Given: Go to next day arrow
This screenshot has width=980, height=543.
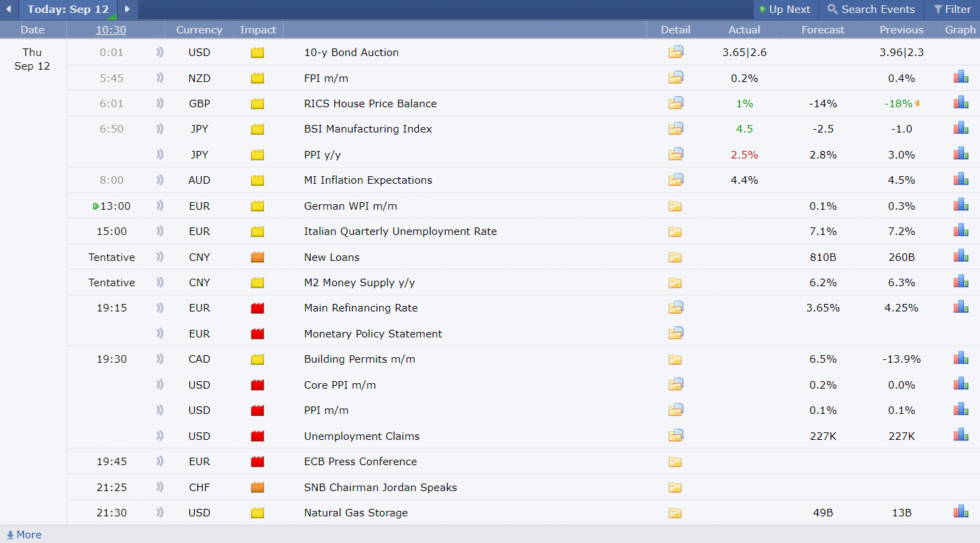Looking at the screenshot, I should click(127, 10).
